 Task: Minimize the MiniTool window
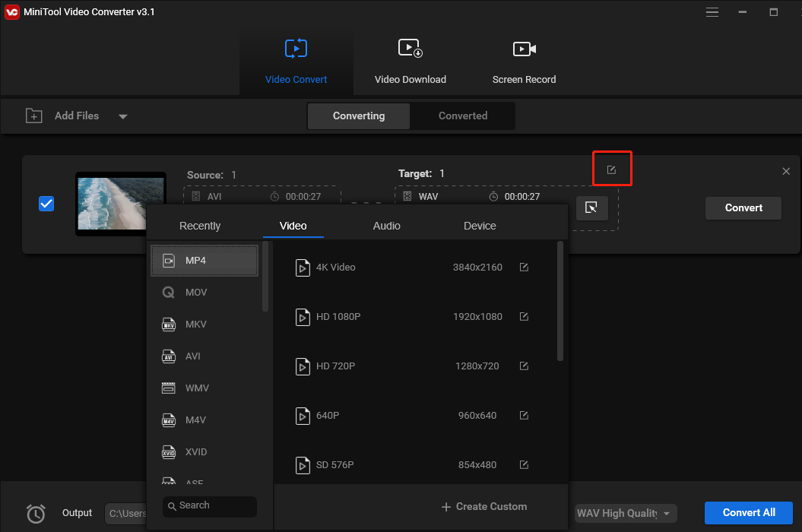click(742, 12)
